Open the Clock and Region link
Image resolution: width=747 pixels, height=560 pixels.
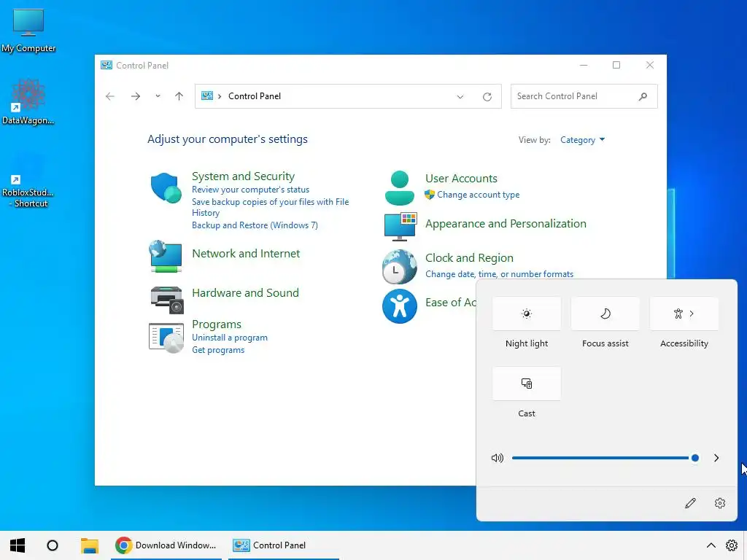469,258
